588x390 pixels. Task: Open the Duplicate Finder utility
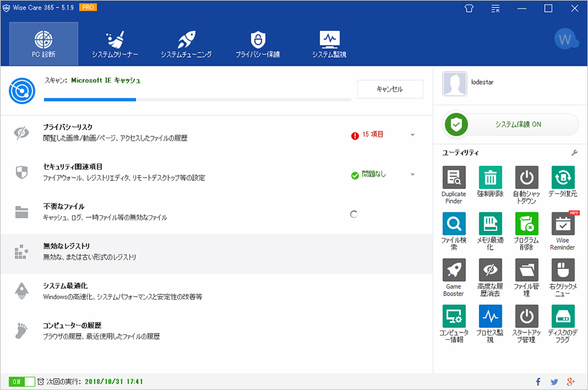coord(454,178)
